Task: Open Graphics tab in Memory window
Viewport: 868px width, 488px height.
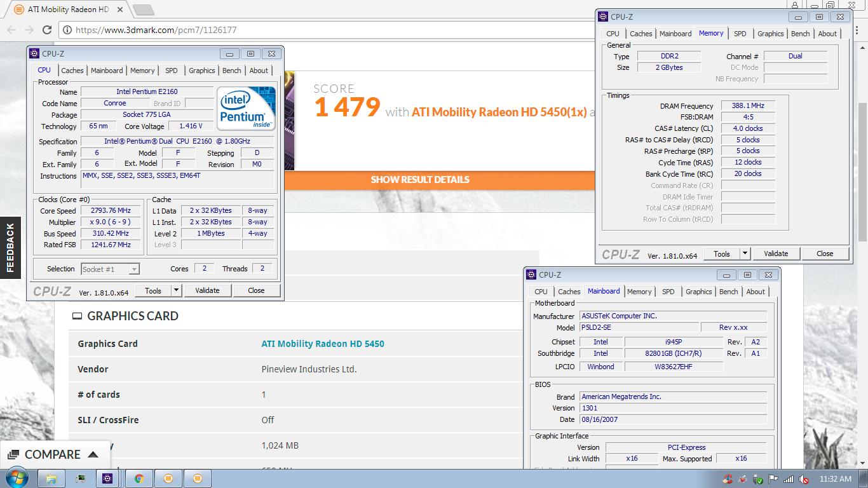Action: click(x=771, y=34)
